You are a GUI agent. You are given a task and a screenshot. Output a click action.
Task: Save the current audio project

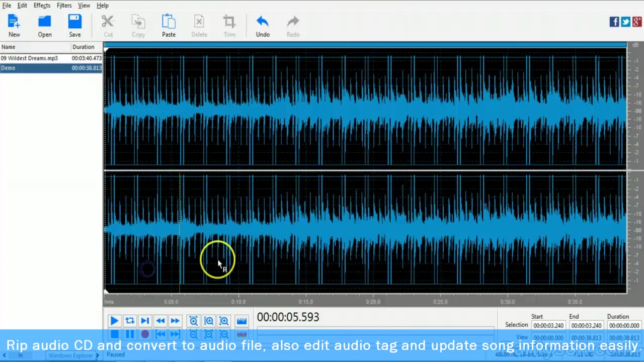click(74, 26)
